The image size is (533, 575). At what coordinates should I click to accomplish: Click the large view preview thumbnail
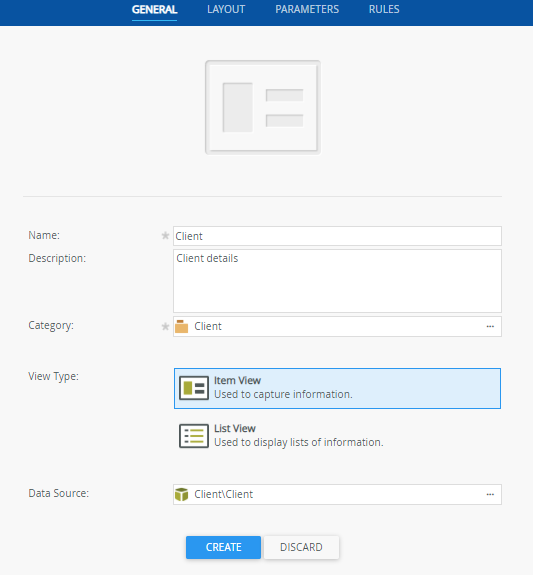click(x=263, y=107)
